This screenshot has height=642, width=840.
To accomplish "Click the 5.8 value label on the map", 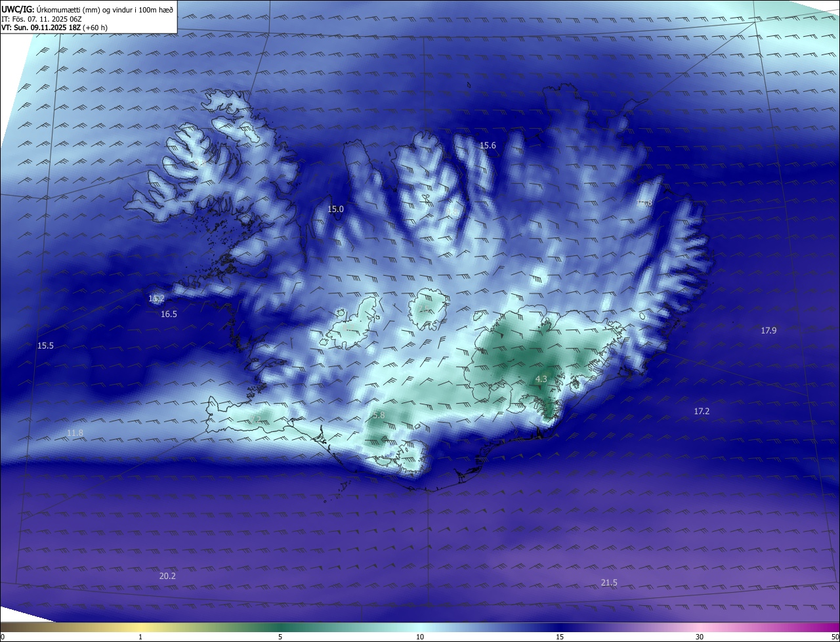I will [379, 416].
